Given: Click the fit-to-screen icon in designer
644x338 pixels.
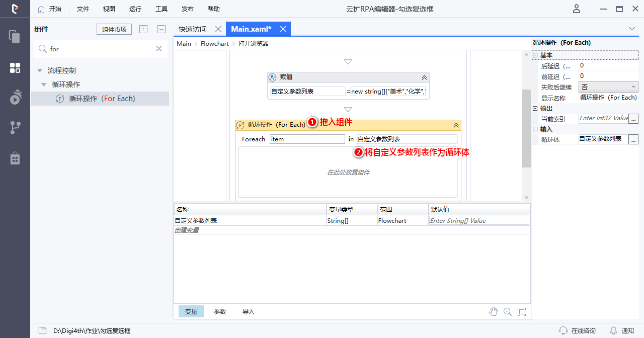Looking at the screenshot, I should coord(522,312).
